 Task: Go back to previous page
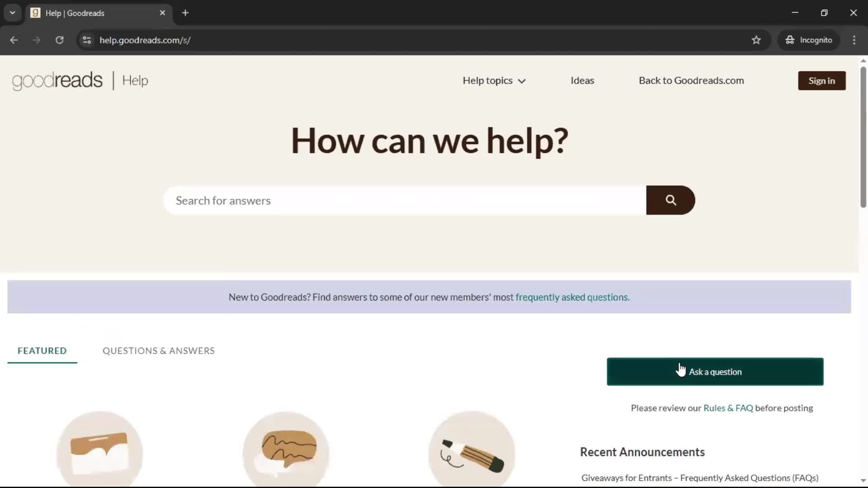point(14,40)
